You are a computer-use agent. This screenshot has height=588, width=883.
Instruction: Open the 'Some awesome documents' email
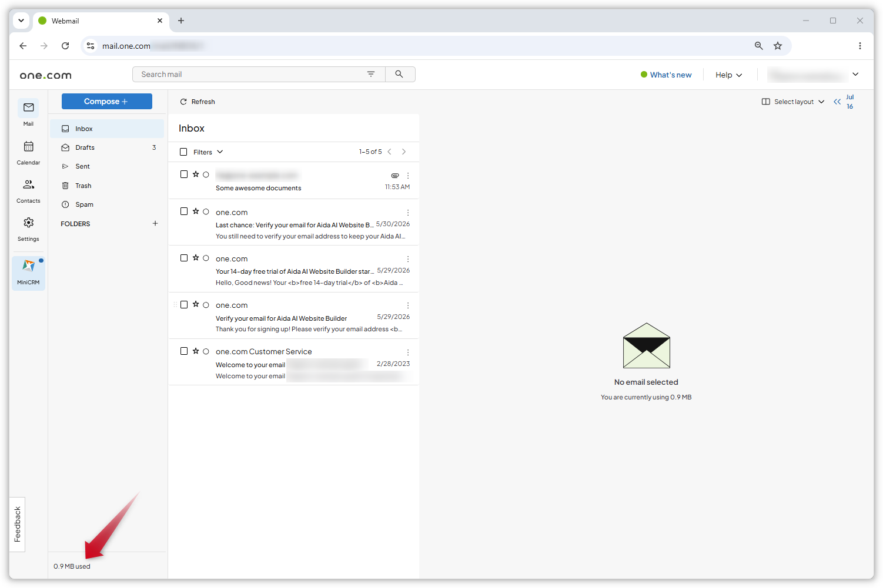pyautogui.click(x=294, y=181)
